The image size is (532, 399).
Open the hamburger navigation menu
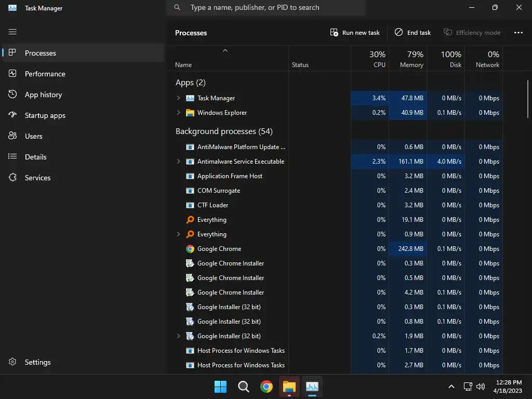click(x=12, y=32)
